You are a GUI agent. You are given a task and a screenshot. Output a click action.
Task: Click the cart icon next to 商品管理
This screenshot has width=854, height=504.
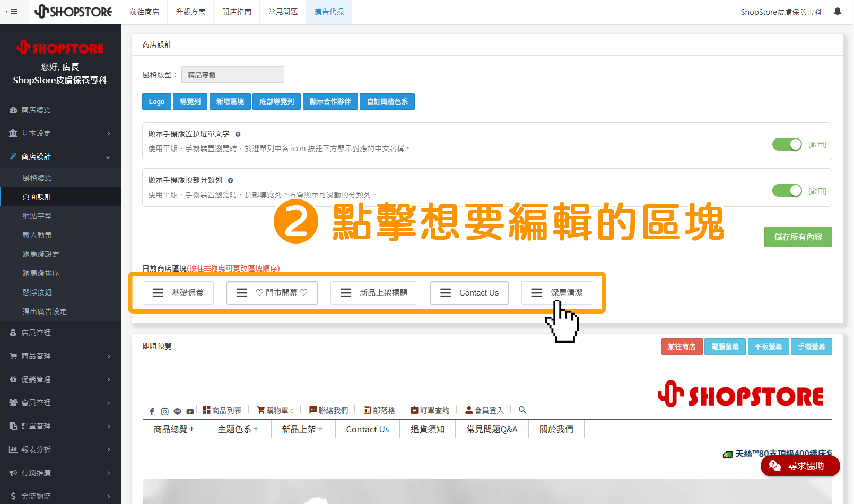[x=13, y=356]
